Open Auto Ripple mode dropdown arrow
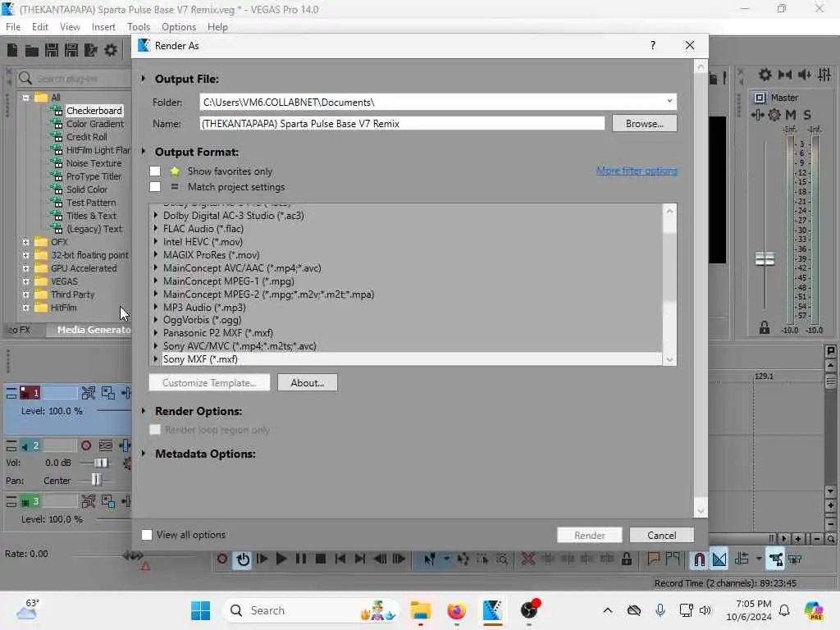The width and height of the screenshot is (840, 630). point(759,559)
